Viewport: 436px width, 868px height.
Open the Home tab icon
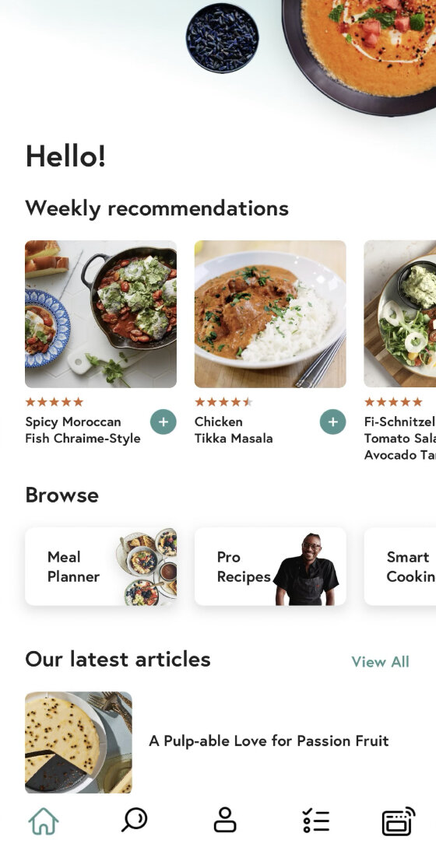pyautogui.click(x=44, y=821)
